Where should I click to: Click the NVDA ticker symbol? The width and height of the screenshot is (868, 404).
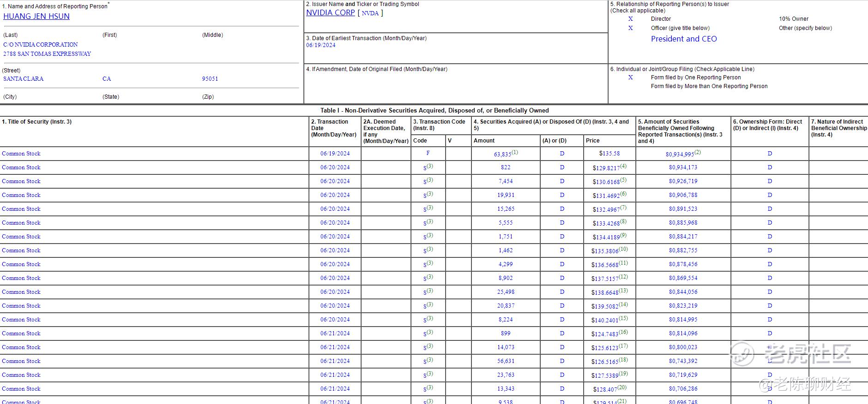point(370,13)
